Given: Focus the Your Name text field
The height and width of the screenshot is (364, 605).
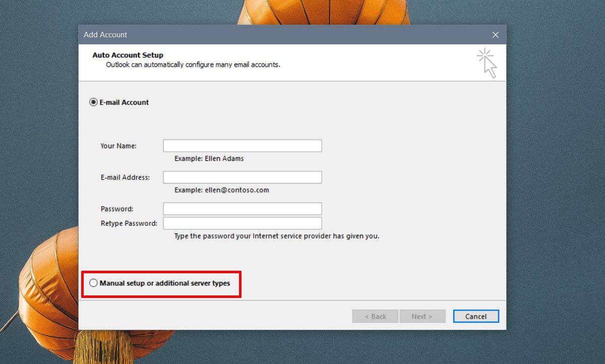Looking at the screenshot, I should [243, 146].
